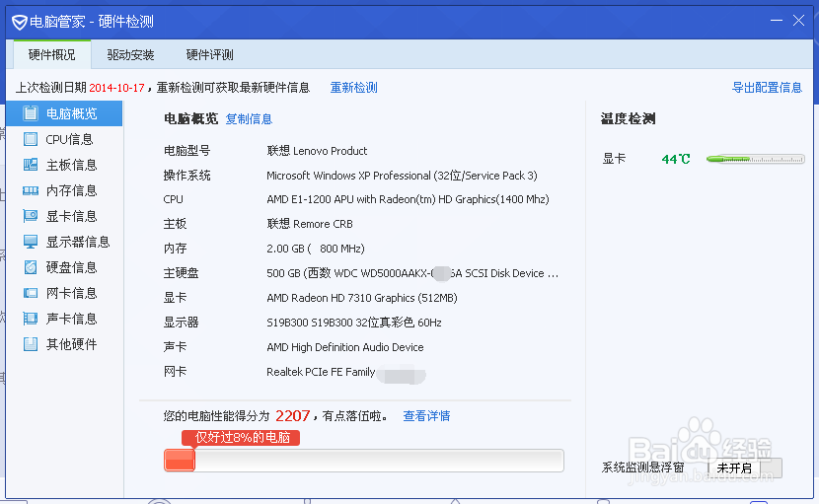Click the 电脑管家 shield logo icon
Viewport: 819px width, 504px height.
tap(20, 22)
